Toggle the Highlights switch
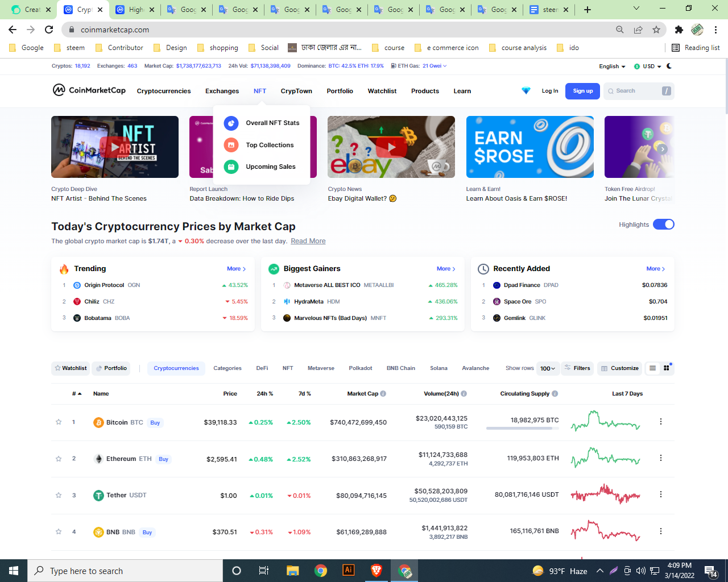 663,224
